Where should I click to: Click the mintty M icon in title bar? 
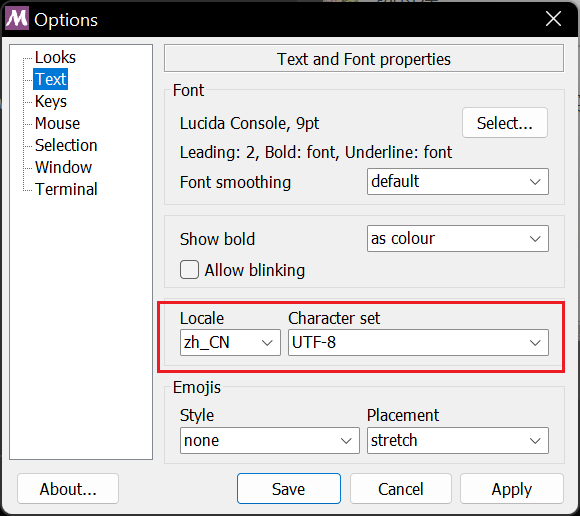click(x=17, y=19)
